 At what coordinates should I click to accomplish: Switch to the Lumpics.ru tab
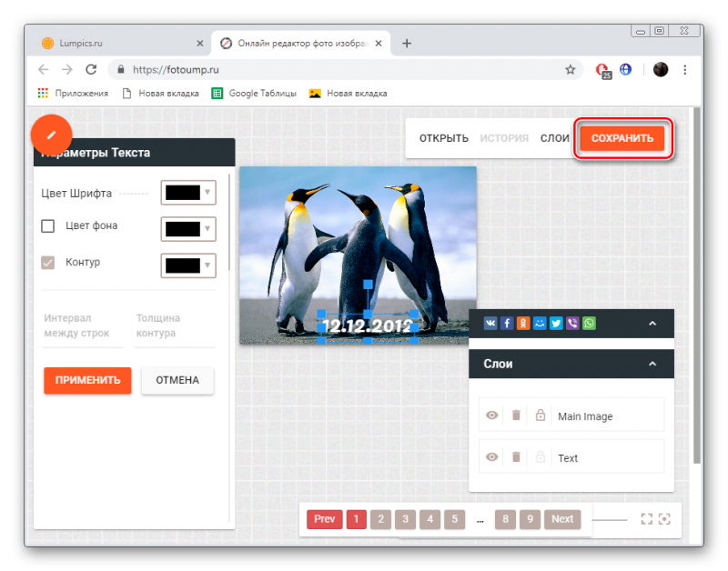point(121,43)
